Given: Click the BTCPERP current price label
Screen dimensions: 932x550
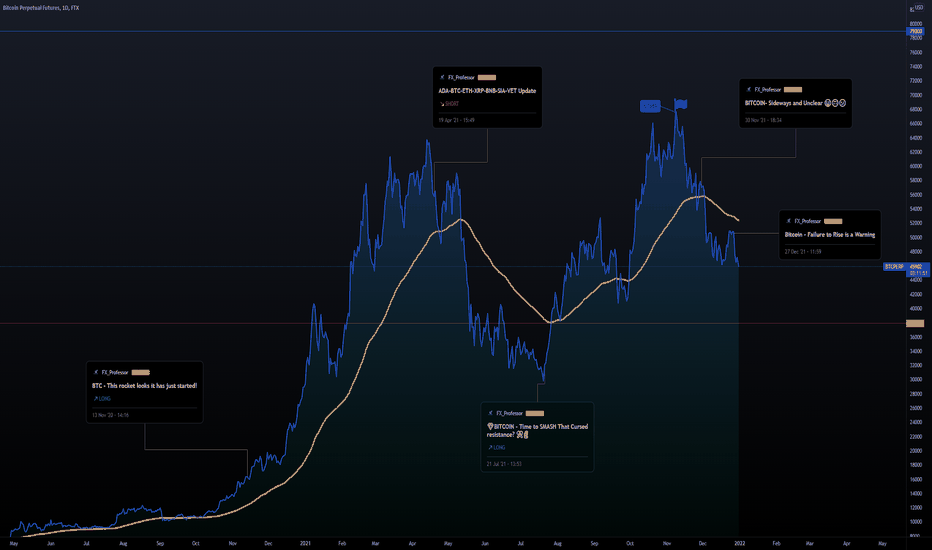Looking at the screenshot, I should tap(895, 266).
